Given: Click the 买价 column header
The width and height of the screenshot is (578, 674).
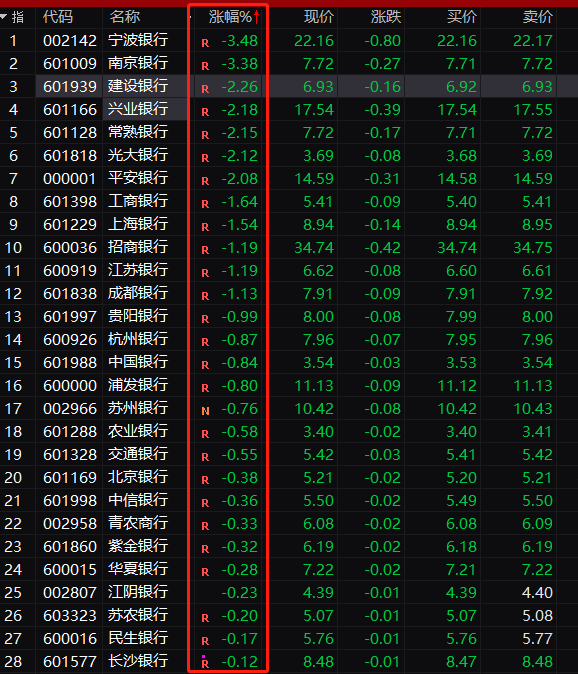Looking at the screenshot, I should 462,17.
